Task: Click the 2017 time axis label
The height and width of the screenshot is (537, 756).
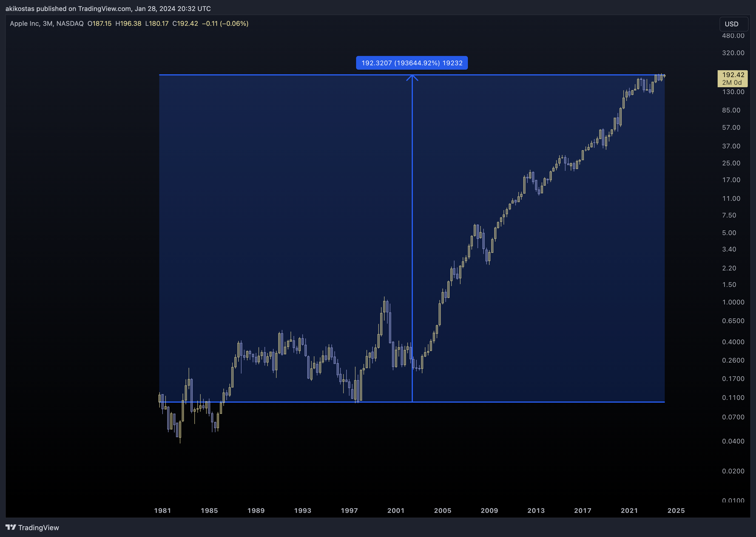Action: point(582,511)
